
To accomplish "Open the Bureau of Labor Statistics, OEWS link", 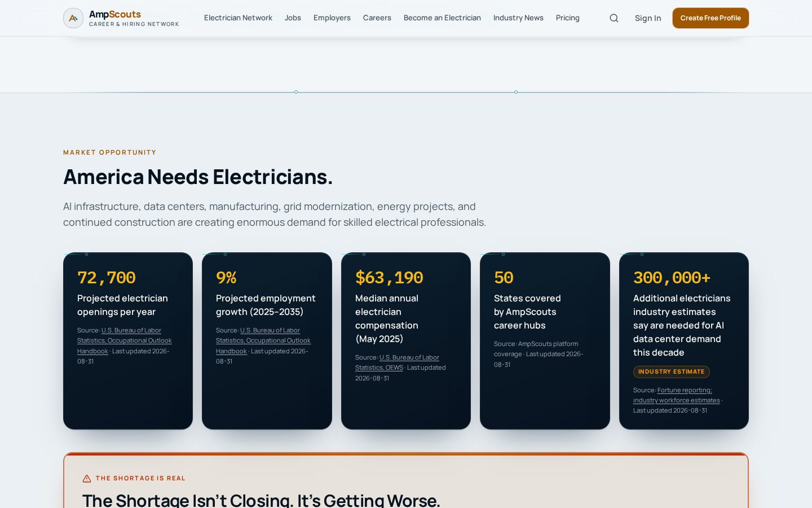I will coord(397,362).
